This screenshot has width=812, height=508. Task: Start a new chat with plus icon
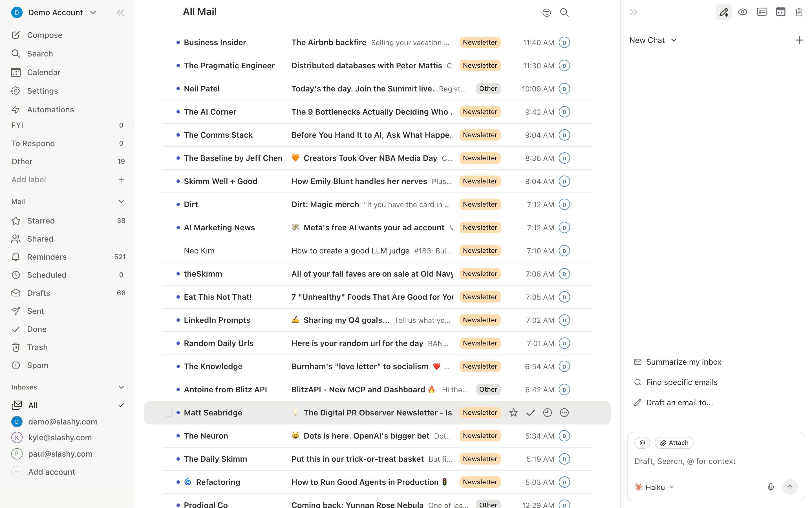click(799, 40)
